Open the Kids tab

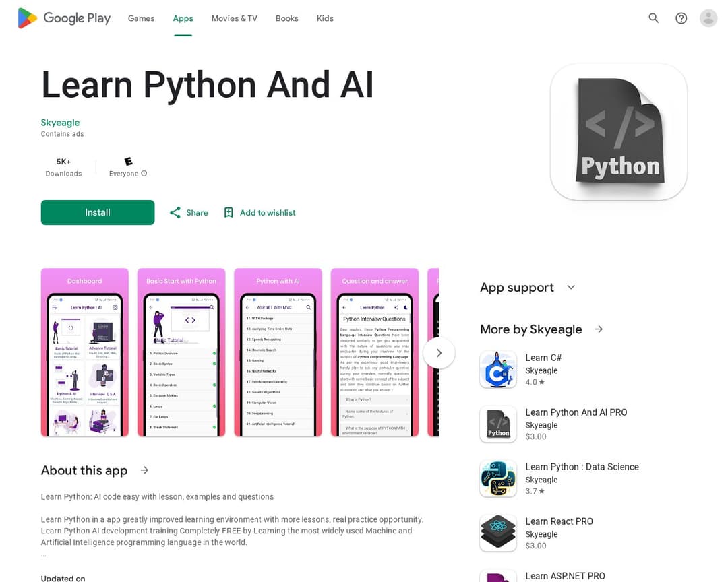[325, 18]
